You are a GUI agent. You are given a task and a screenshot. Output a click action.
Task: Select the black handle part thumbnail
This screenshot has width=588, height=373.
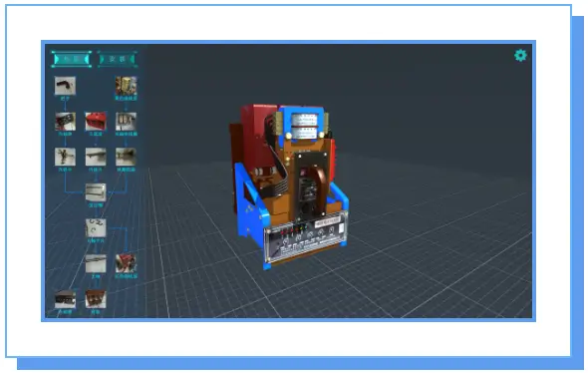(x=65, y=86)
